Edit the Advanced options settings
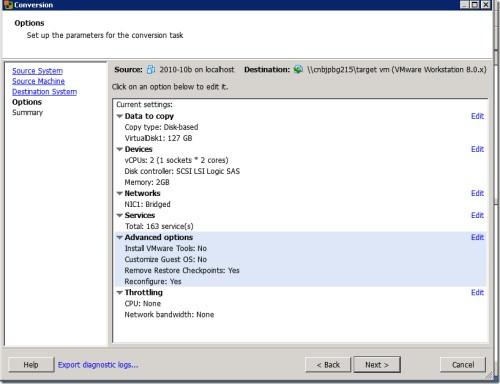The height and width of the screenshot is (384, 500). [477, 237]
